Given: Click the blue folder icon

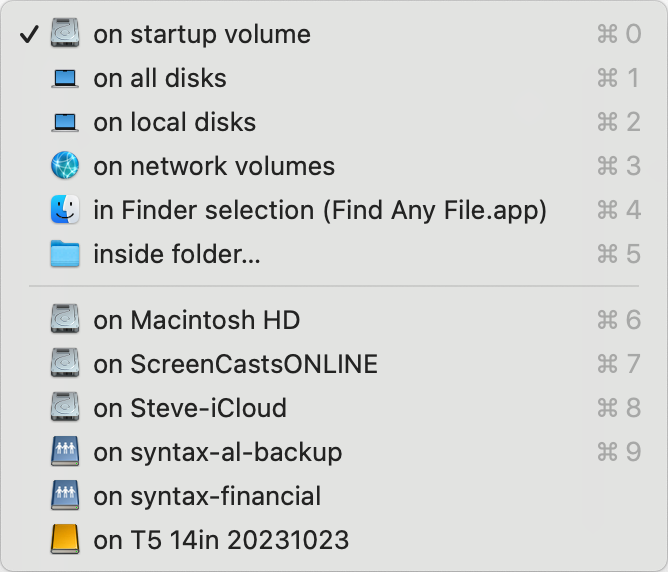Looking at the screenshot, I should (x=65, y=254).
